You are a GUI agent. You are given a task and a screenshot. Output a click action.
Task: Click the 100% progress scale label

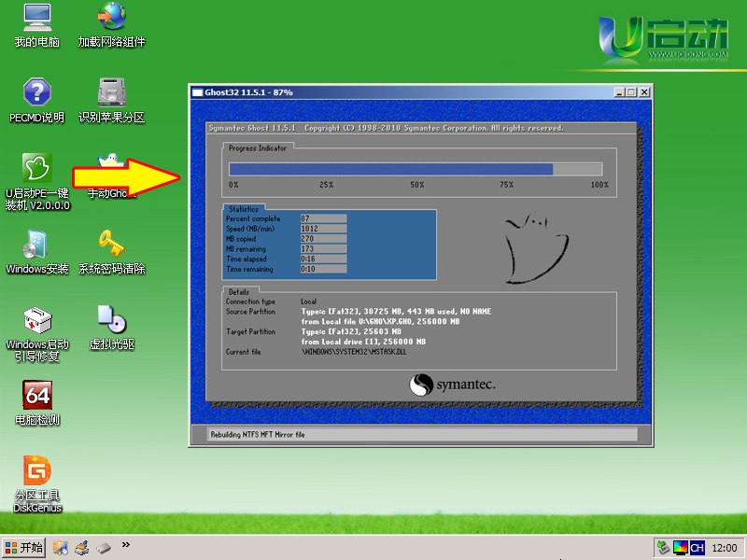tap(599, 185)
